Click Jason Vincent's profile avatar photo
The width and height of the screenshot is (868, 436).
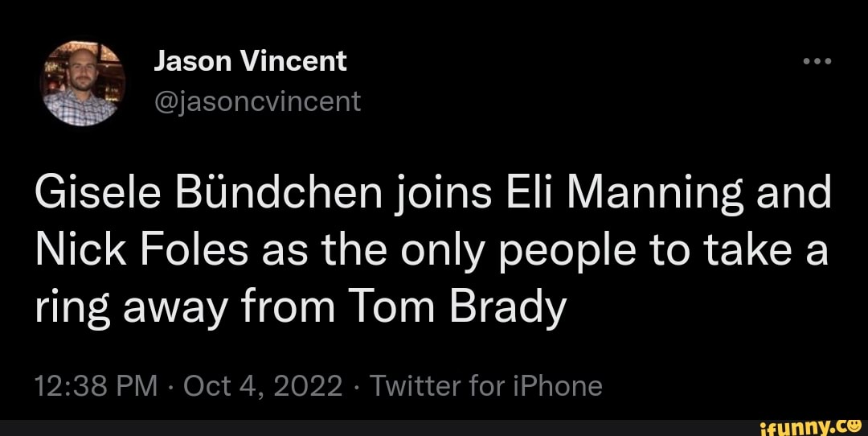pos(83,83)
